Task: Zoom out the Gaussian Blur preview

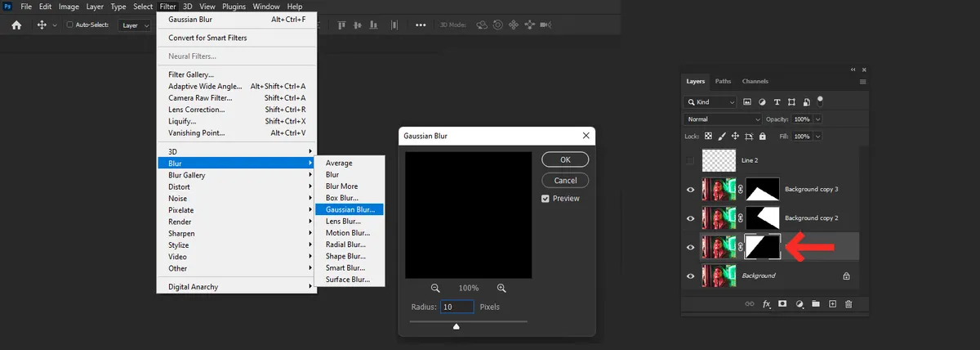Action: pos(435,288)
